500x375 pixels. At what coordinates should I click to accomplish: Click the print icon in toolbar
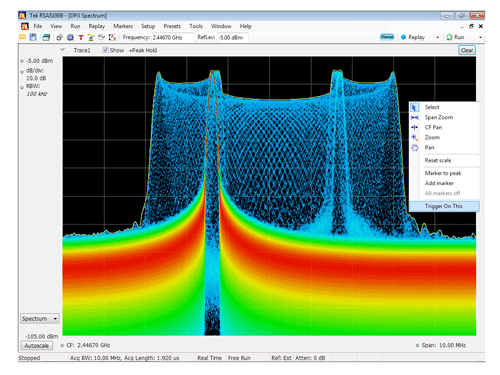coord(46,37)
